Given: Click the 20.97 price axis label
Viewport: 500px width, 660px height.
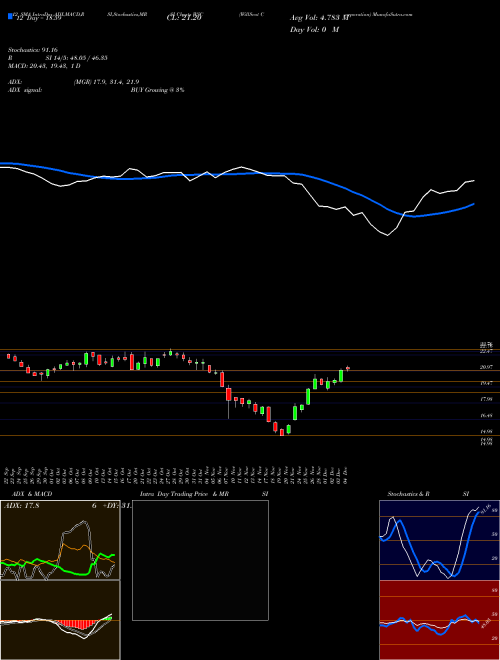Looking at the screenshot, I should point(486,367).
